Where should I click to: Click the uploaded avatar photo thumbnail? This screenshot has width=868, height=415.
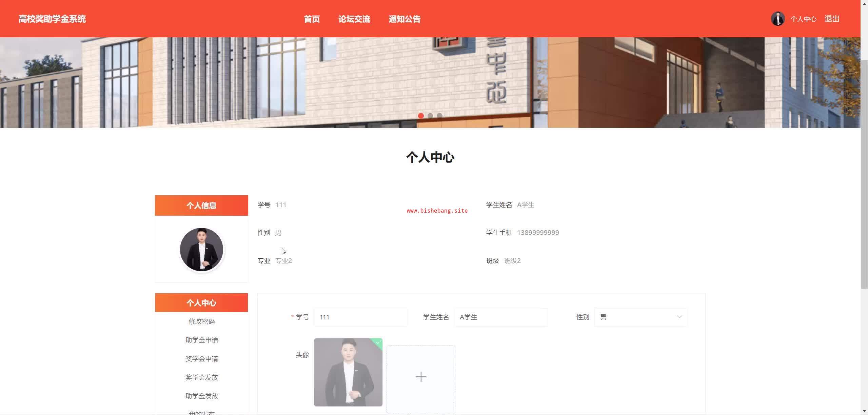coord(348,372)
